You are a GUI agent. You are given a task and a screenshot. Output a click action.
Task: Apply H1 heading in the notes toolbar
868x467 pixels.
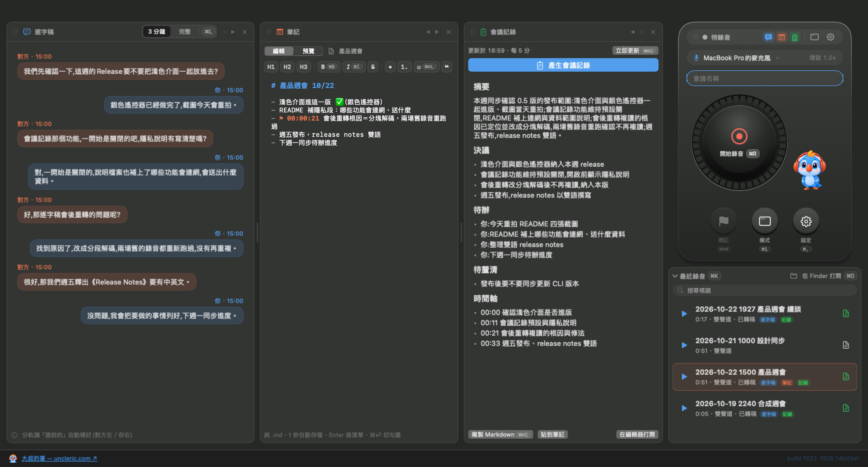(271, 67)
